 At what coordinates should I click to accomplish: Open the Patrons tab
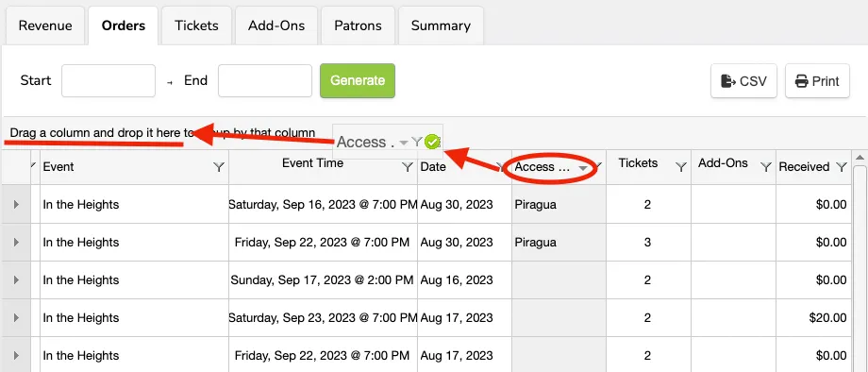[359, 26]
